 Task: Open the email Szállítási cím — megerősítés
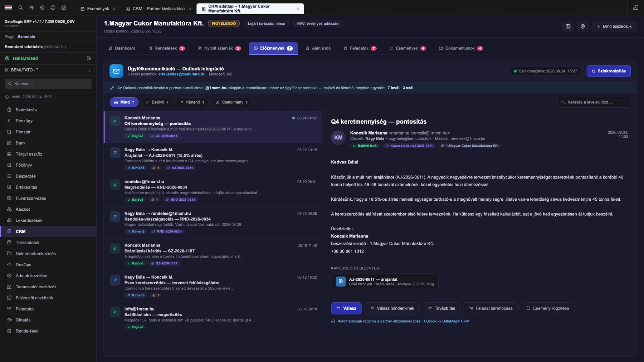point(213,318)
